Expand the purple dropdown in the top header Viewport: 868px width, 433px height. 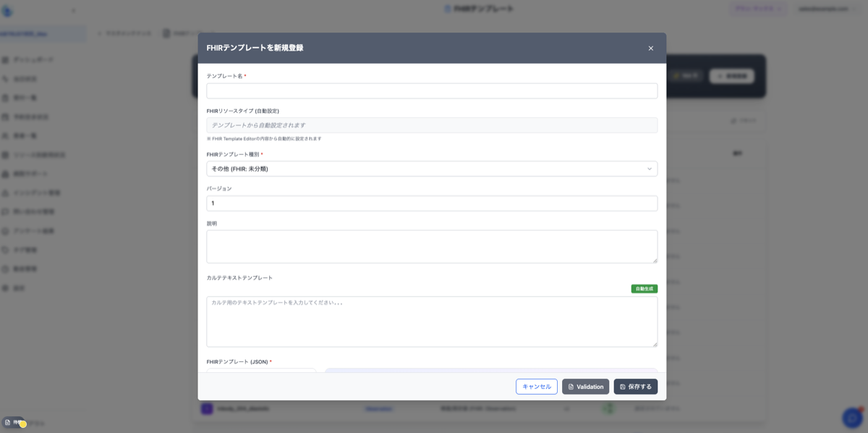[x=758, y=9]
